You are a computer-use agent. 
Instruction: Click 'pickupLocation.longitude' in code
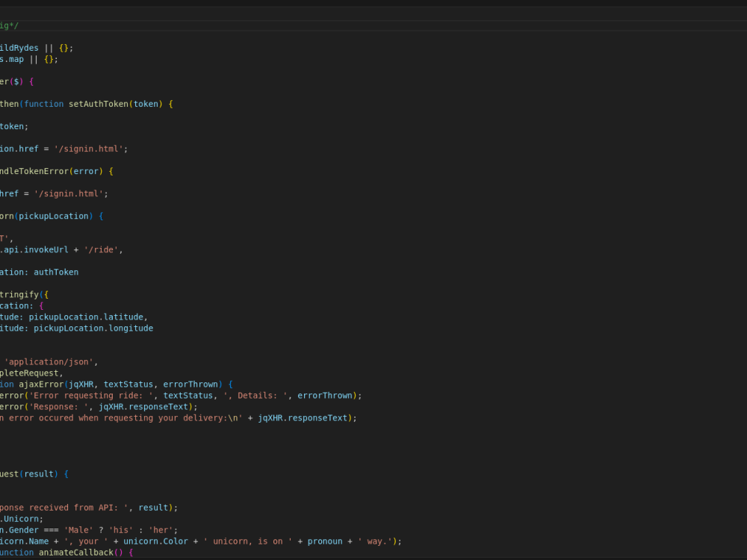[93, 328]
